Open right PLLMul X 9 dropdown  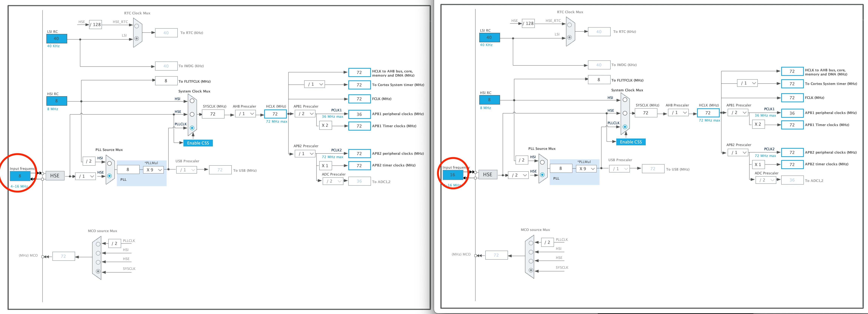coord(586,169)
